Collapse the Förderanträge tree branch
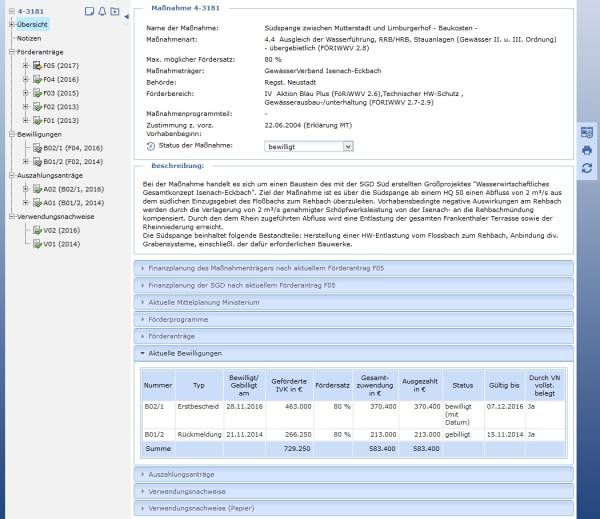The width and height of the screenshot is (600, 519). tap(11, 52)
